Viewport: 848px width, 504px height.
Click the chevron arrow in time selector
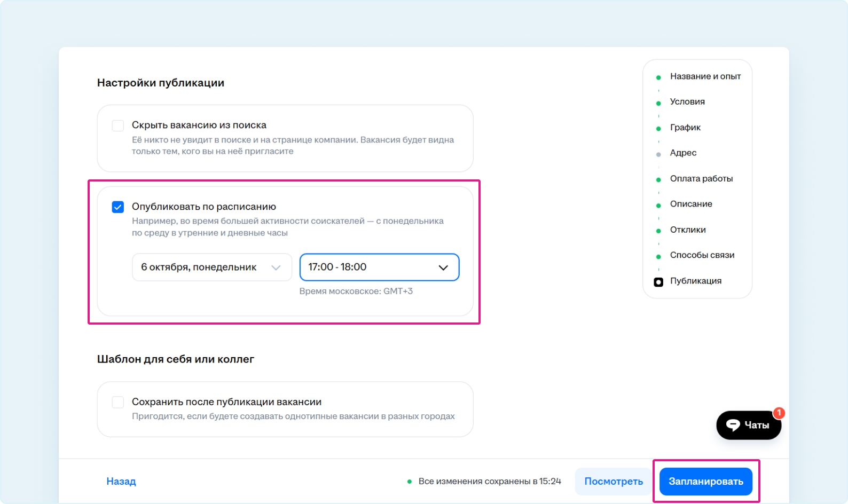click(x=443, y=267)
